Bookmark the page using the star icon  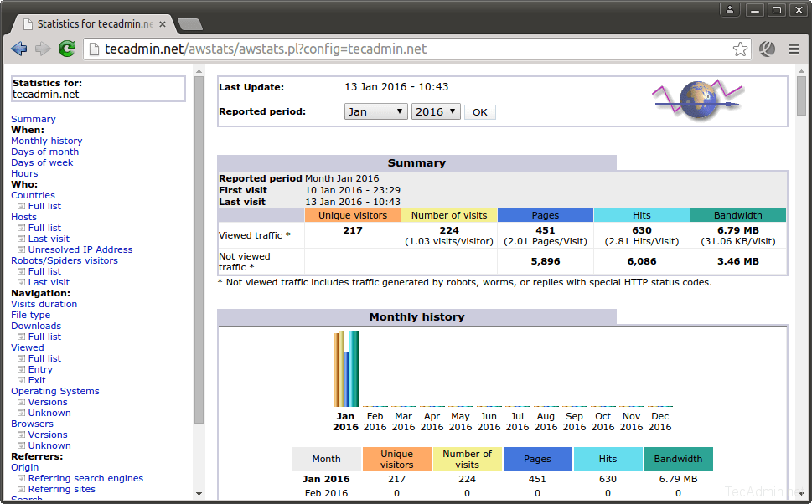pos(741,49)
